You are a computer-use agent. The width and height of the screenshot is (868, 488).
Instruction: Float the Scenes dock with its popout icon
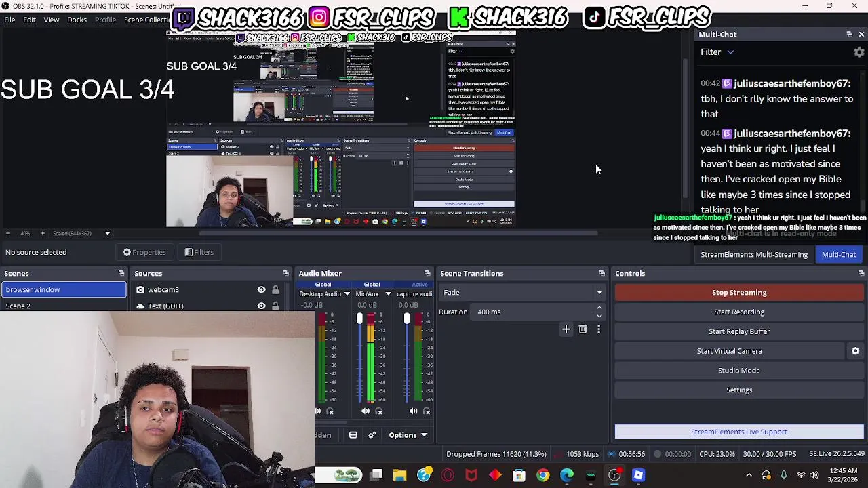[x=121, y=273]
